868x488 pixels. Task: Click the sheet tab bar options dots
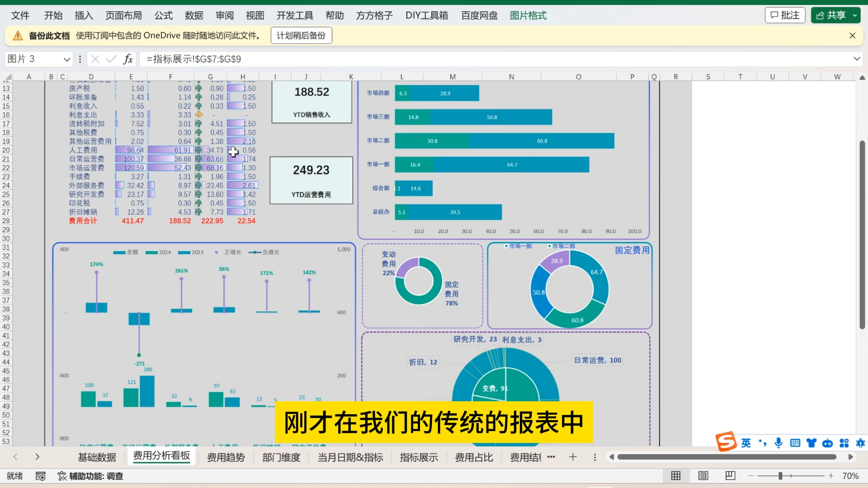pos(595,457)
